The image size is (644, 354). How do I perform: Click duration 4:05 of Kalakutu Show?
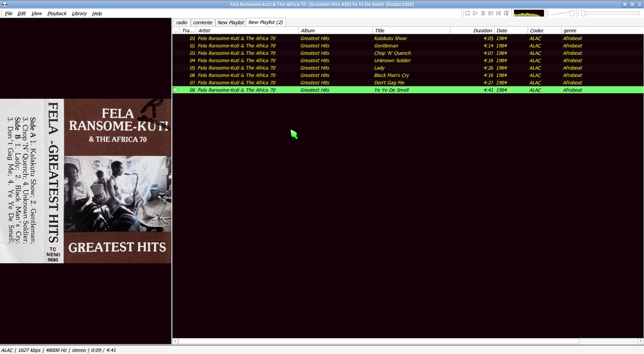488,38
